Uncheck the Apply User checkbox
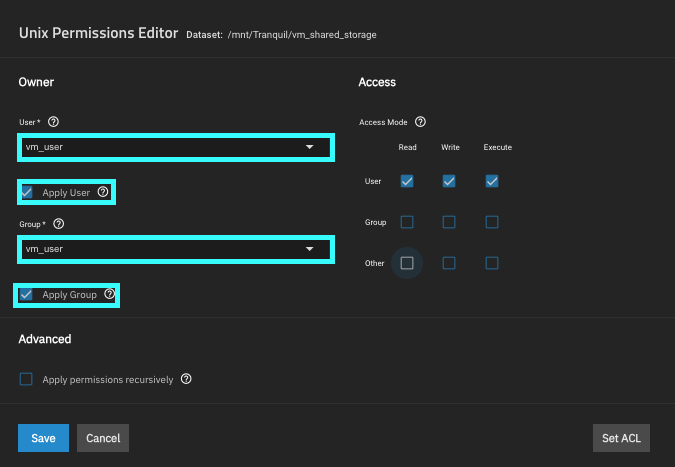Image resolution: width=675 pixels, height=467 pixels. pos(27,191)
